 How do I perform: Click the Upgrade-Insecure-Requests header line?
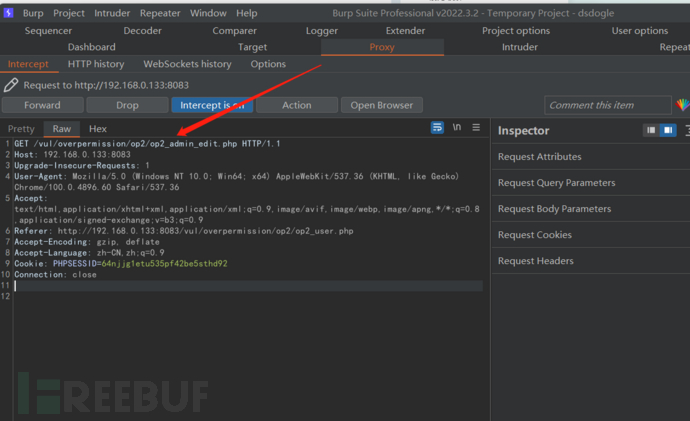[82, 165]
